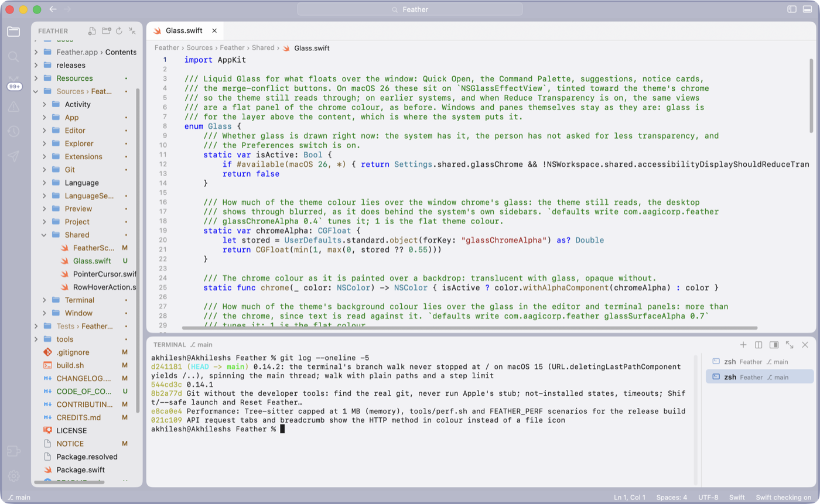Image resolution: width=820 pixels, height=504 pixels.
Task: Select the first zsh terminal session
Action: [760, 362]
